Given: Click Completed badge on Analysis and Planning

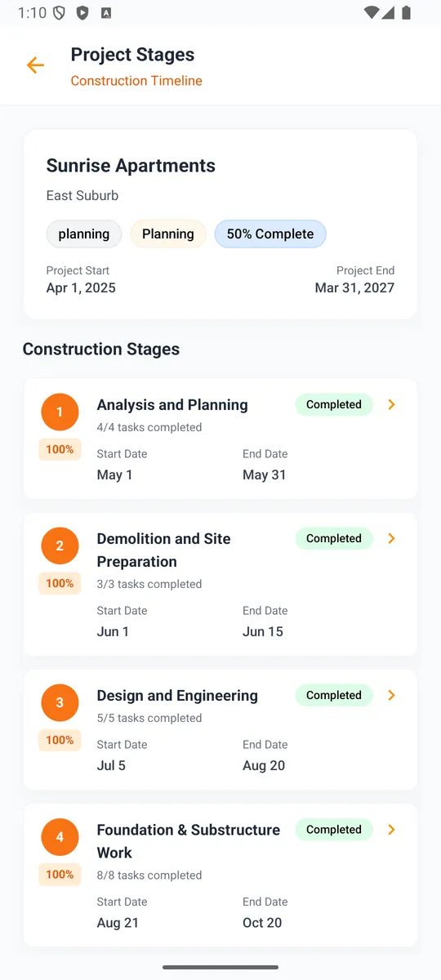Looking at the screenshot, I should (334, 404).
